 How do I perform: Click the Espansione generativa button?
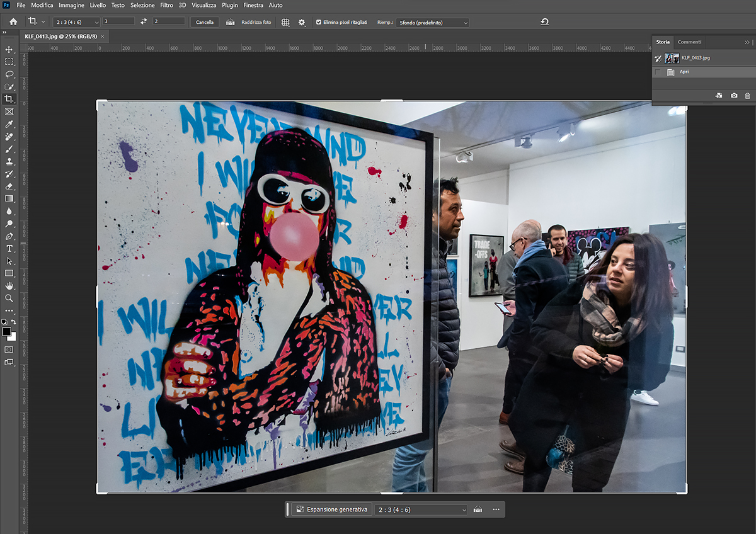pyautogui.click(x=331, y=509)
